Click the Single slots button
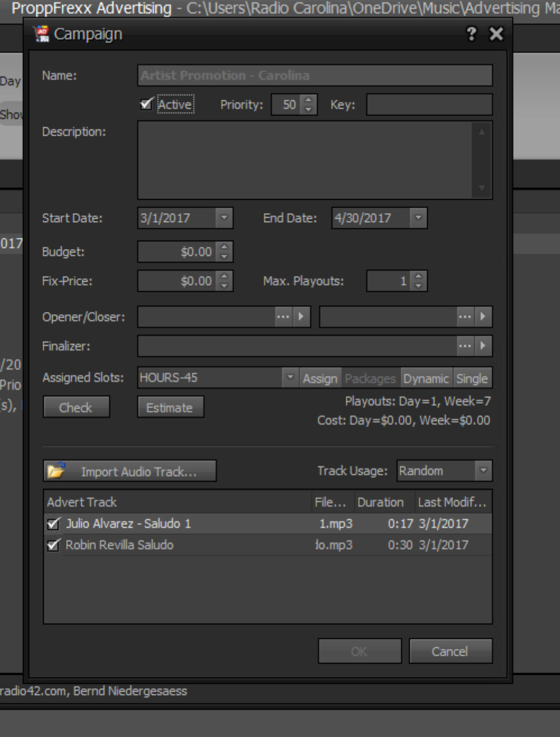Viewport: 560px width, 737px height. pos(472,379)
